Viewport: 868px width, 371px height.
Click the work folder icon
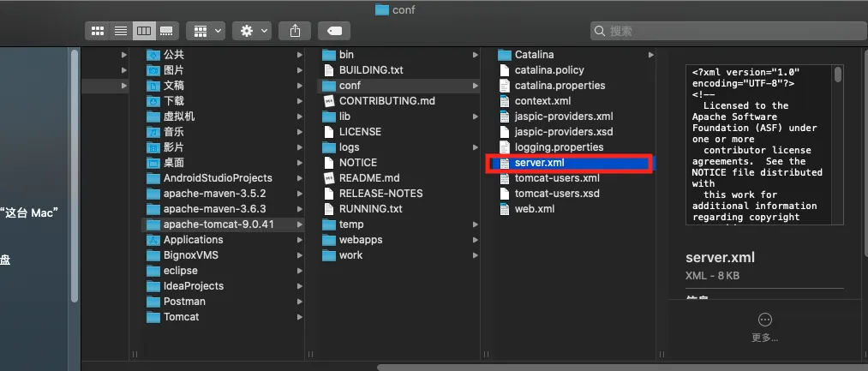click(x=329, y=255)
